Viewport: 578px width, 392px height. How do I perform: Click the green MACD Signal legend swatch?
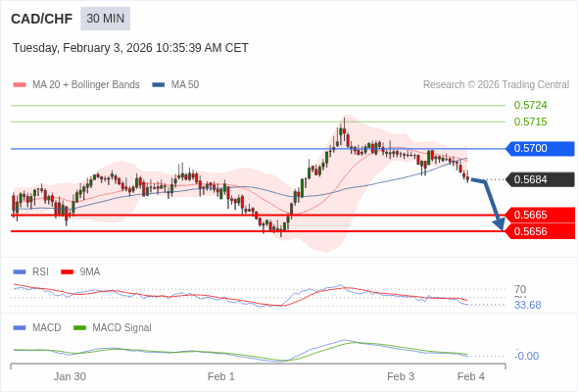coord(79,328)
